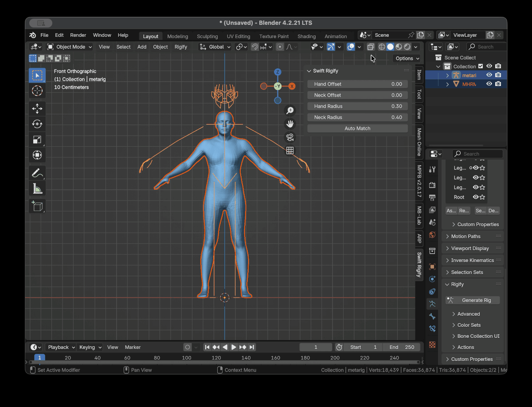Click the blue Z axis gizmo ball

[x=278, y=72]
